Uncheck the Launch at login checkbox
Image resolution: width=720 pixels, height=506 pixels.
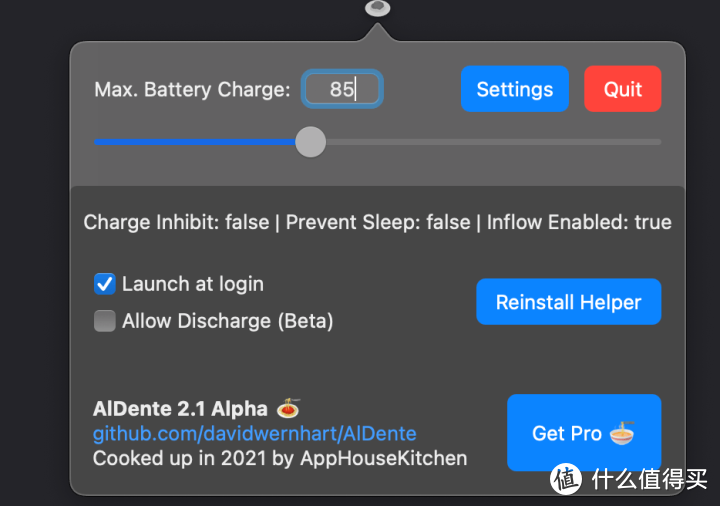[105, 284]
